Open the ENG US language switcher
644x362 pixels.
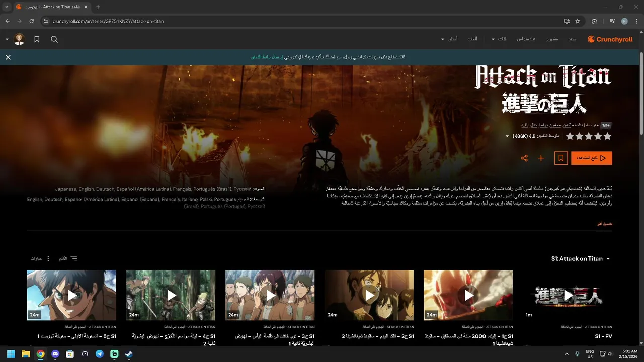(590, 354)
